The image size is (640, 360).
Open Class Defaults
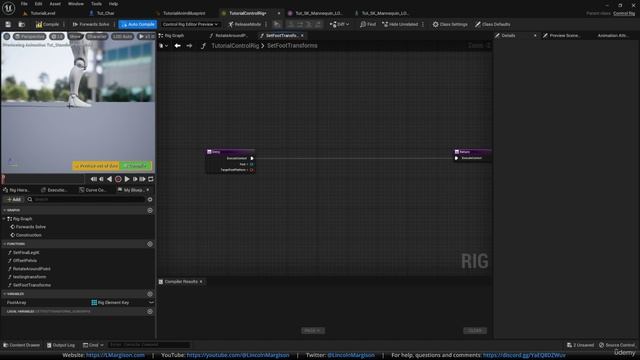(493, 24)
